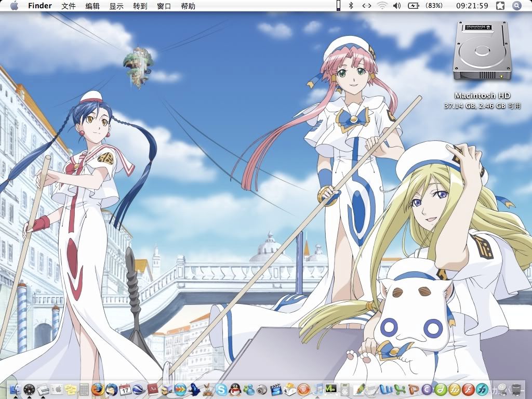Launch Macromedia Flash from the Dock
This screenshot has width=532, height=399.
pos(468,390)
